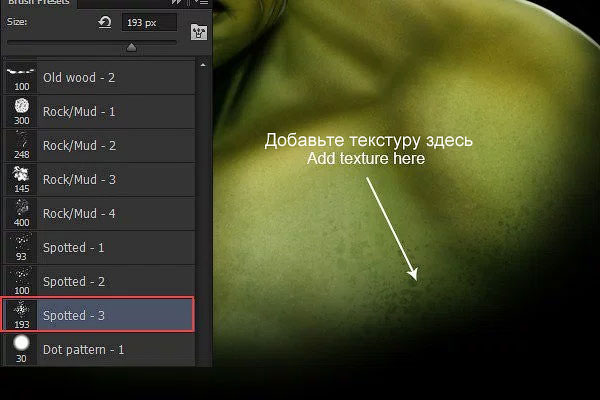
Task: Click the brush size slider handle
Action: click(131, 47)
